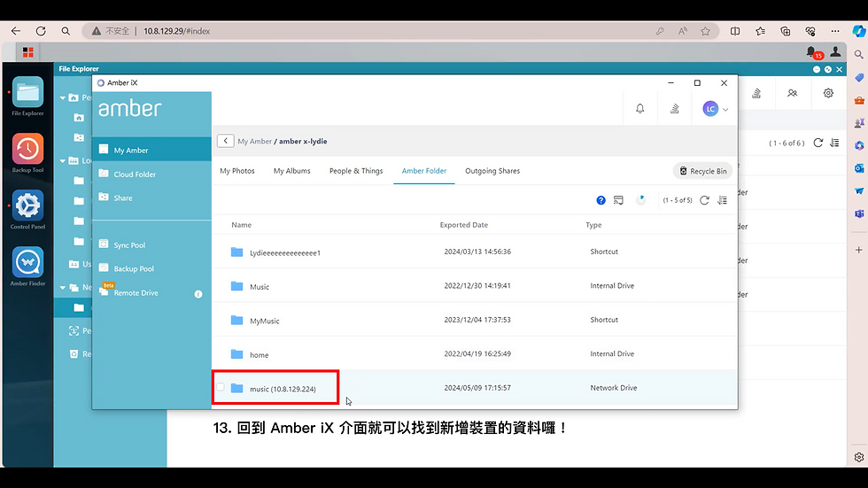Open the Control Panel app
The height and width of the screenshot is (488, 868).
pos(27,209)
